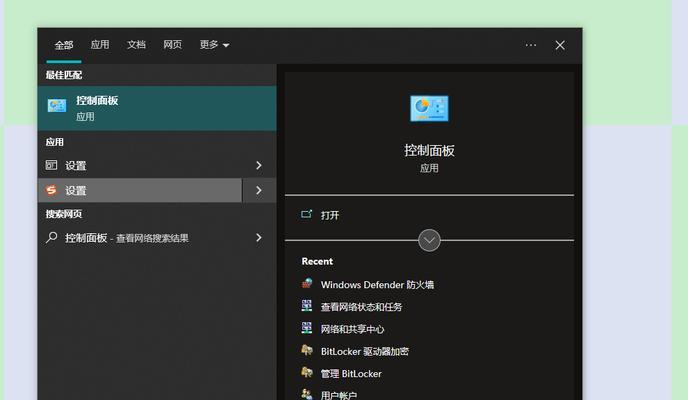Switch to the 文档 tab
The image size is (688, 400).
tap(136, 45)
